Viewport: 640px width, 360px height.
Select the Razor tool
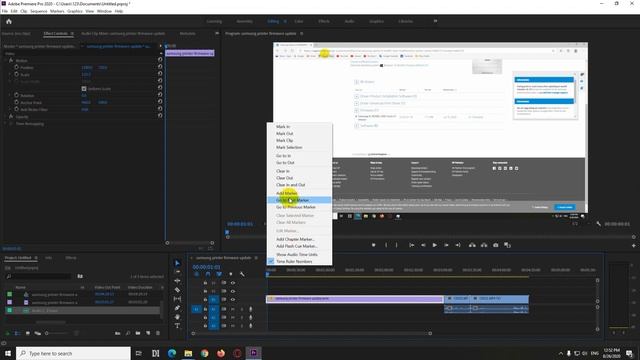[x=177, y=290]
